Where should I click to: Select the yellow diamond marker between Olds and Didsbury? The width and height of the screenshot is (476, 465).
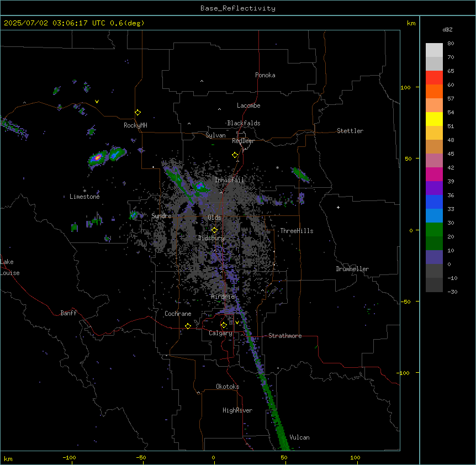[x=214, y=230]
